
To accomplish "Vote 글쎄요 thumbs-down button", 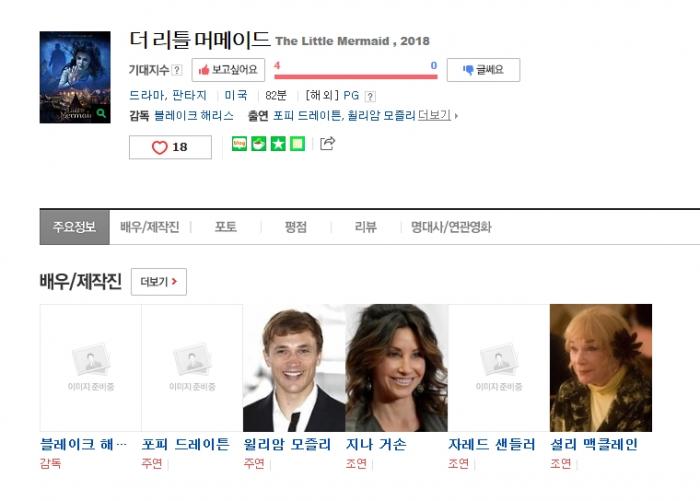I will [x=483, y=70].
